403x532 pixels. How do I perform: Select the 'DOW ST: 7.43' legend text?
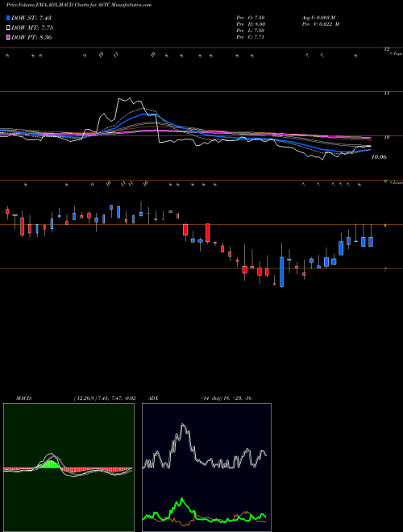(31, 18)
